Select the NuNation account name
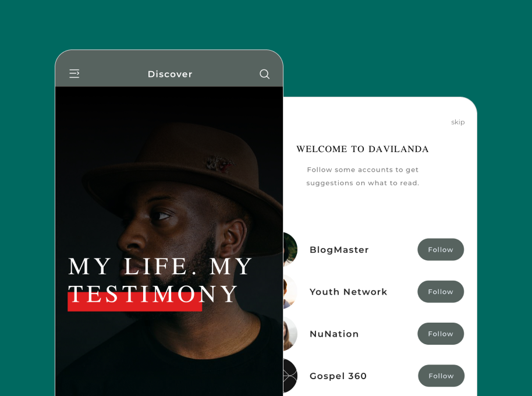532x396 pixels. pyautogui.click(x=334, y=334)
